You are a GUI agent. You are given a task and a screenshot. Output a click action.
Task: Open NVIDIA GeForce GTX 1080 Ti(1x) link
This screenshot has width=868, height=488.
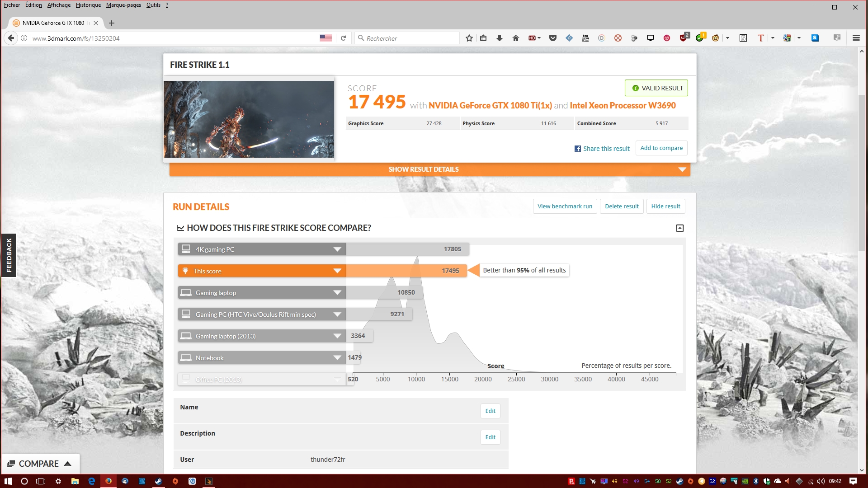[490, 106]
